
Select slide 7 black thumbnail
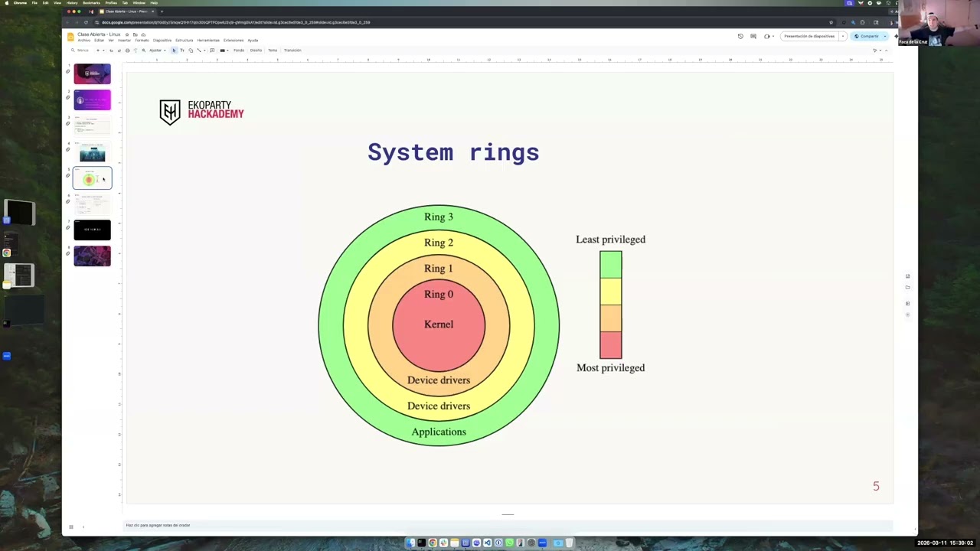[92, 230]
